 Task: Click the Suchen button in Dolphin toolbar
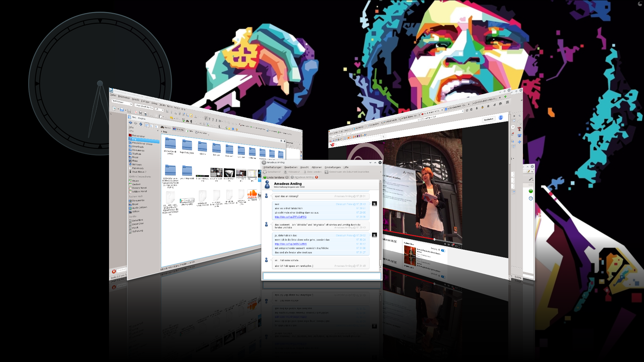click(166, 127)
